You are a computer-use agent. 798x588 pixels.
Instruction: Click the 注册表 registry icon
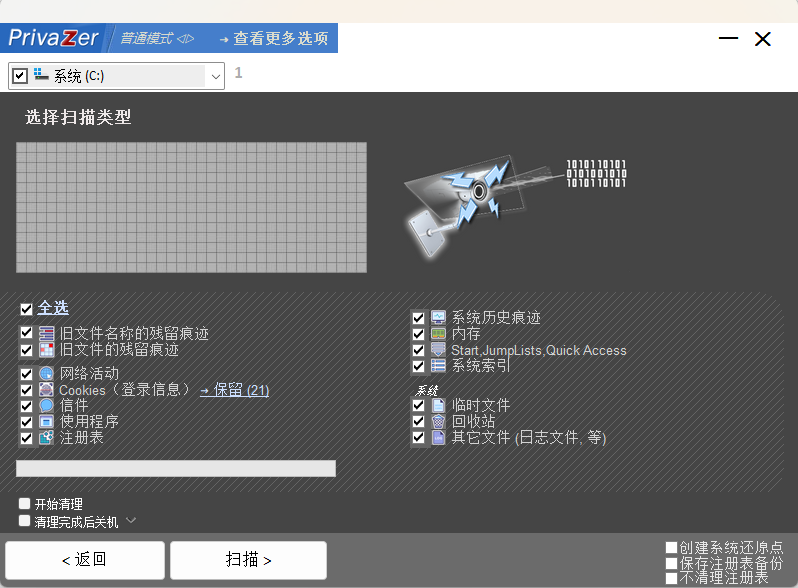tap(46, 437)
